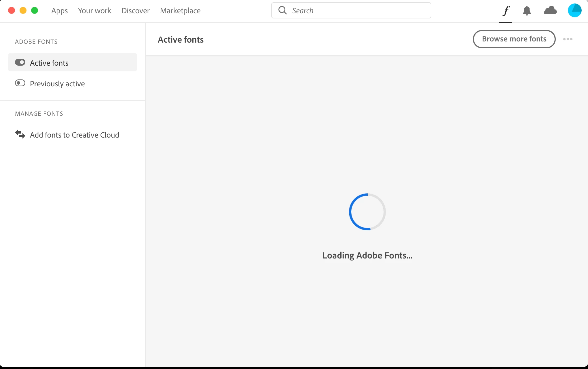Switch to the Apps tab
This screenshot has width=588, height=369.
point(60,11)
